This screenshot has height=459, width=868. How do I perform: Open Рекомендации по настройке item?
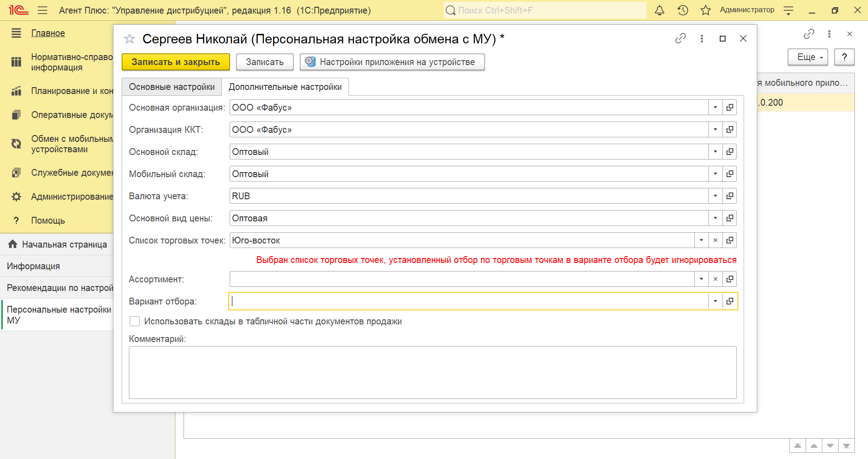tap(57, 288)
